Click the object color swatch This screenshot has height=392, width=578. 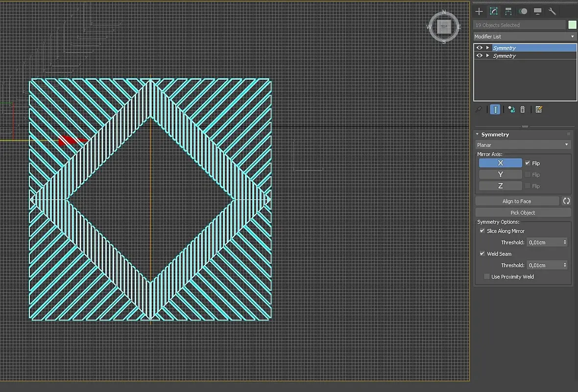pos(572,24)
